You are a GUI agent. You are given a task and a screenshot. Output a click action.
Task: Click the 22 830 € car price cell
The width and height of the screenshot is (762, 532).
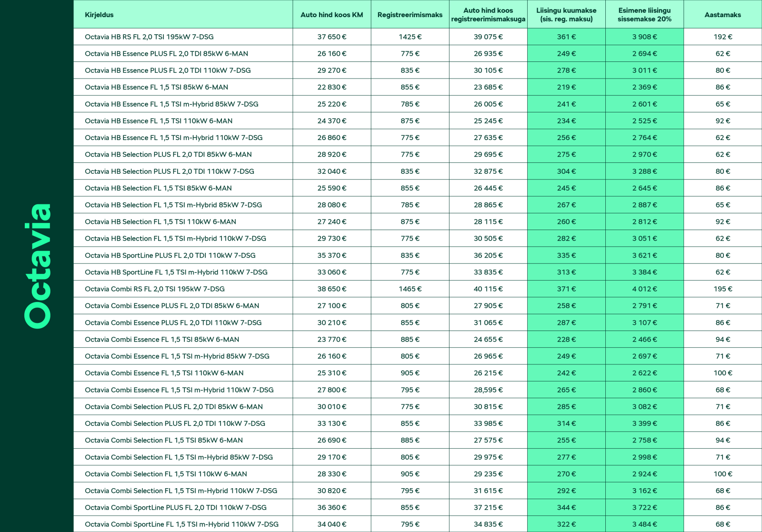(x=331, y=87)
